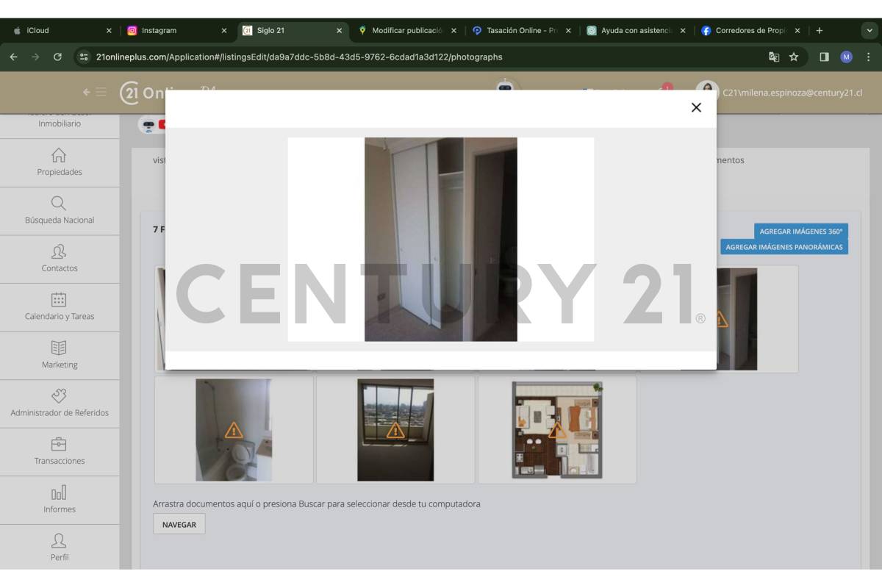882x588 pixels.
Task: Open the window view photo thumbnail
Action: click(x=395, y=430)
